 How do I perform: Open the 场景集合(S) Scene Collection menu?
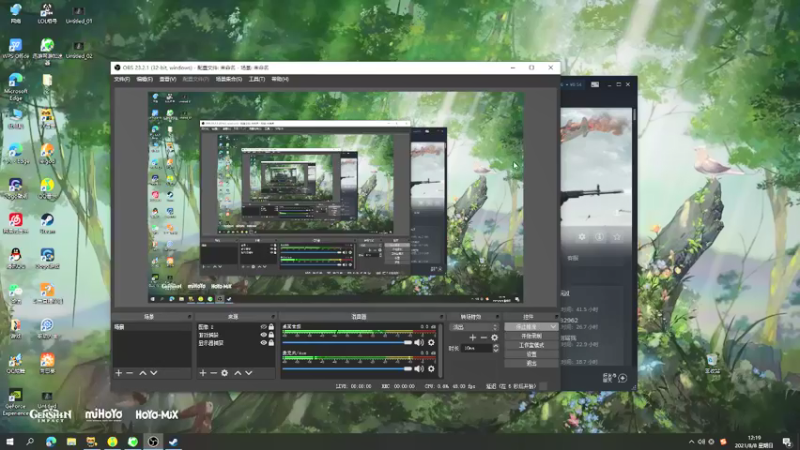[x=229, y=79]
